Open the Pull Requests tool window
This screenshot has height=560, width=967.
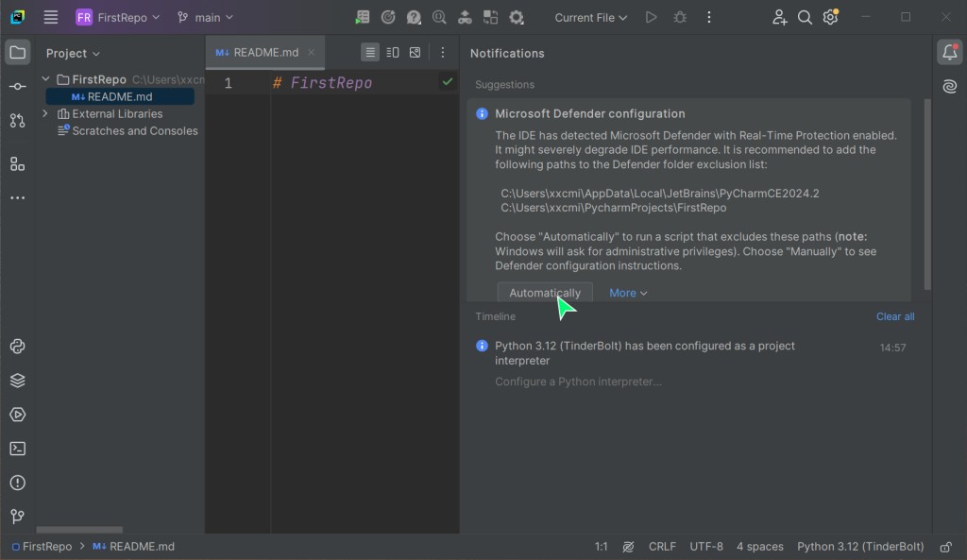pyautogui.click(x=17, y=120)
